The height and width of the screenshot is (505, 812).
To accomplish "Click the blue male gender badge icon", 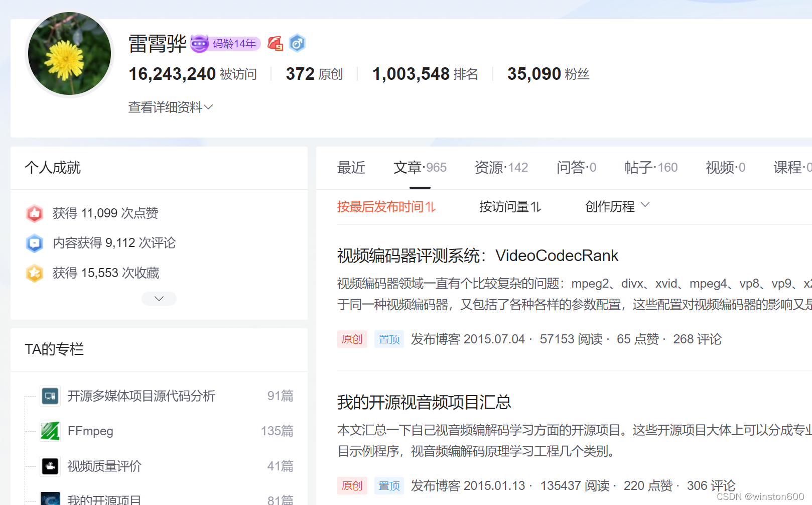I will 297,44.
